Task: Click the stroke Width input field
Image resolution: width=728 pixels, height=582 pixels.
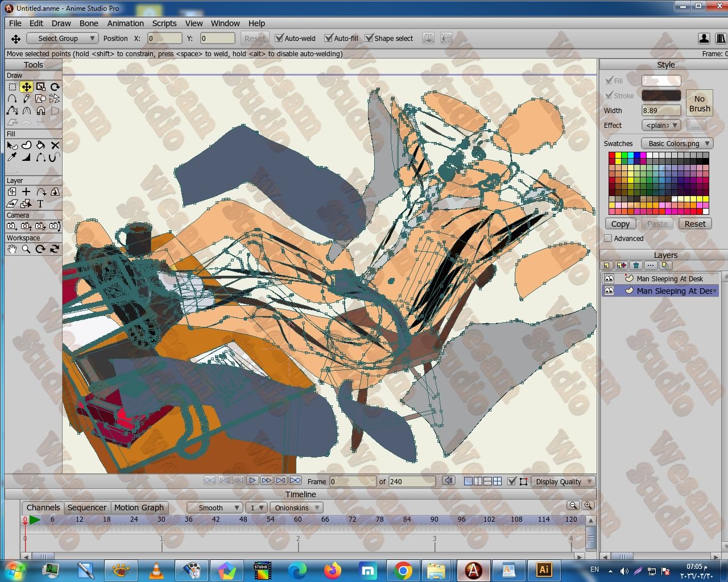Action: tap(661, 110)
